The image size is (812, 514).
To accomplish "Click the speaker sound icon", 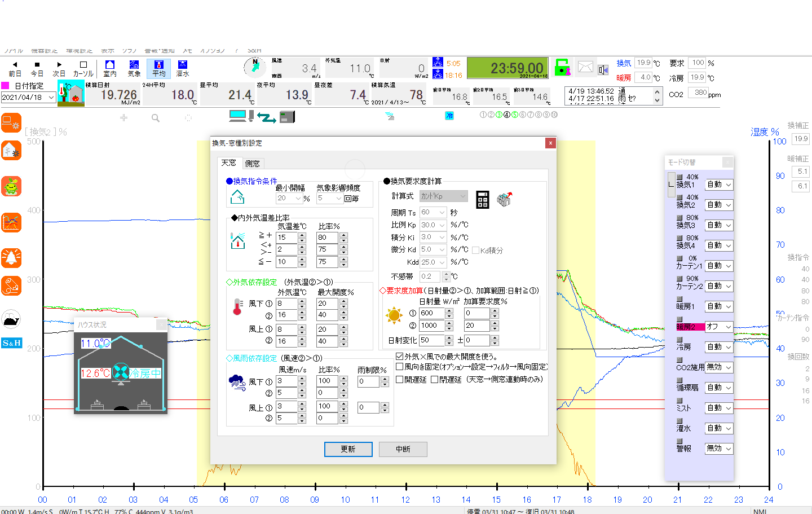I will [603, 69].
